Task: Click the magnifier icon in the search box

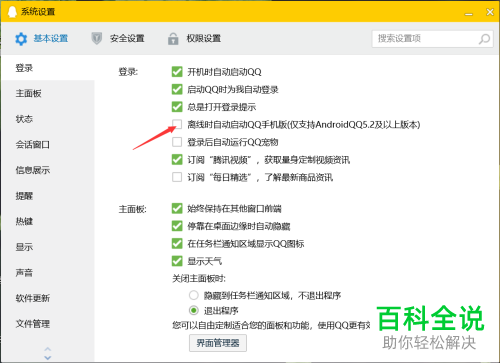Action: tap(484, 39)
